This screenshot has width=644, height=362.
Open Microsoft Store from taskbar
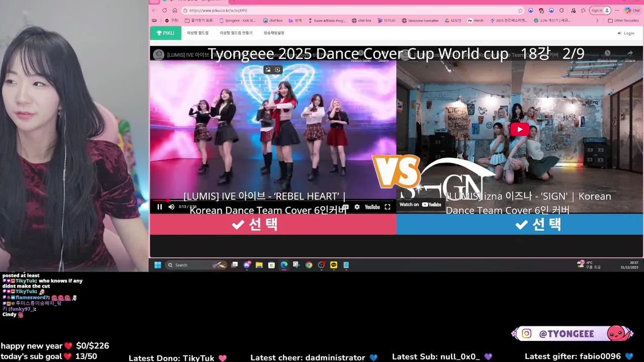click(x=272, y=265)
